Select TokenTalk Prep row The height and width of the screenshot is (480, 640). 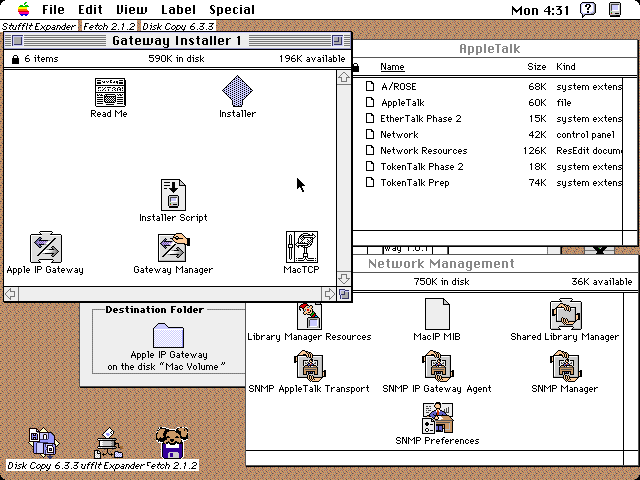(x=493, y=182)
